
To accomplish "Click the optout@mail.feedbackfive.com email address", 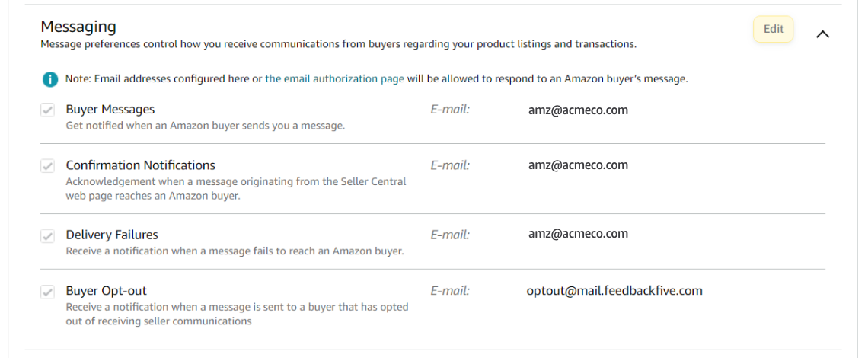I will 614,290.
